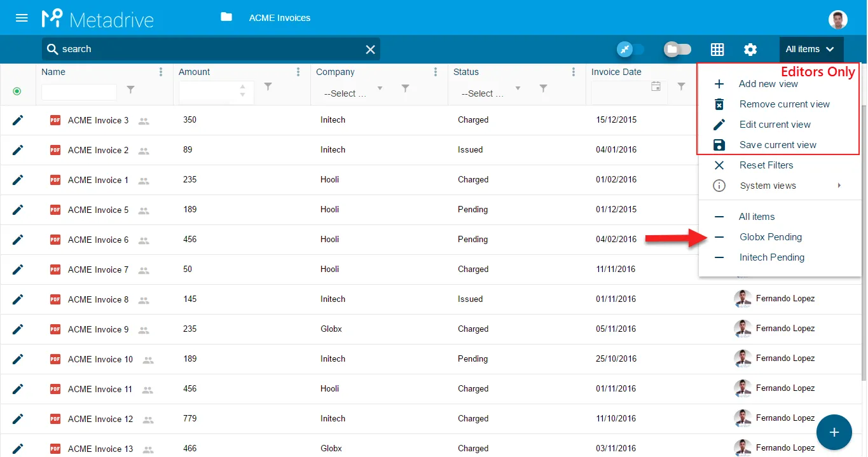Increase the Amount filter stepper value

pyautogui.click(x=242, y=86)
